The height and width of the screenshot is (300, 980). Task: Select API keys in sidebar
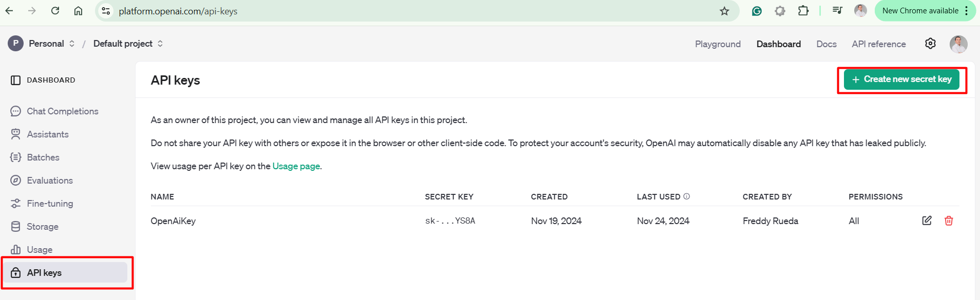(66, 272)
